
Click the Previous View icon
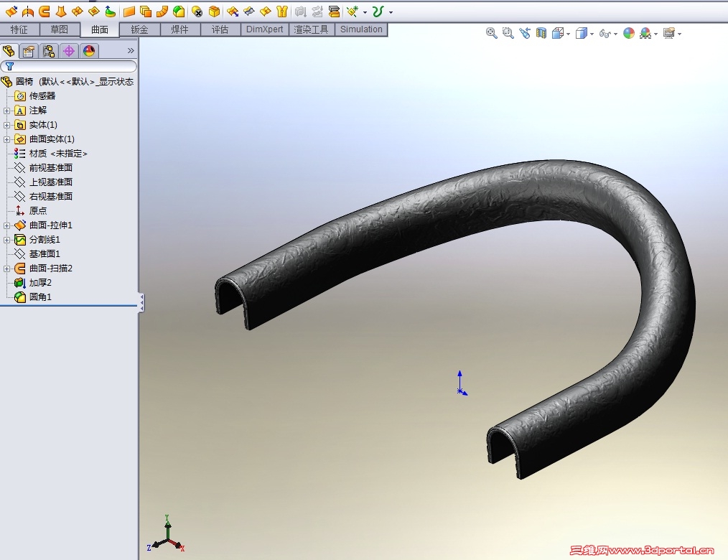(525, 33)
